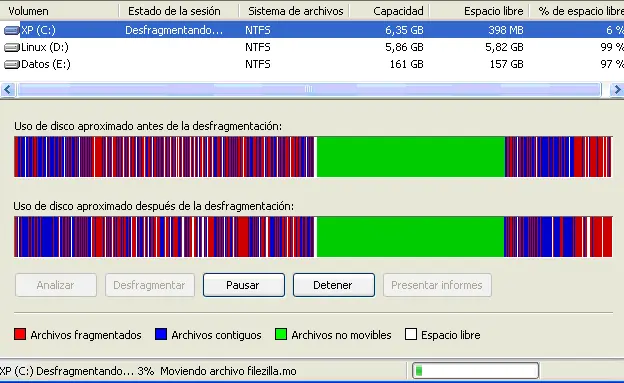Screen dimensions: 624x383
Task: Click NTFS in the XP (C:) row
Action: point(258,30)
